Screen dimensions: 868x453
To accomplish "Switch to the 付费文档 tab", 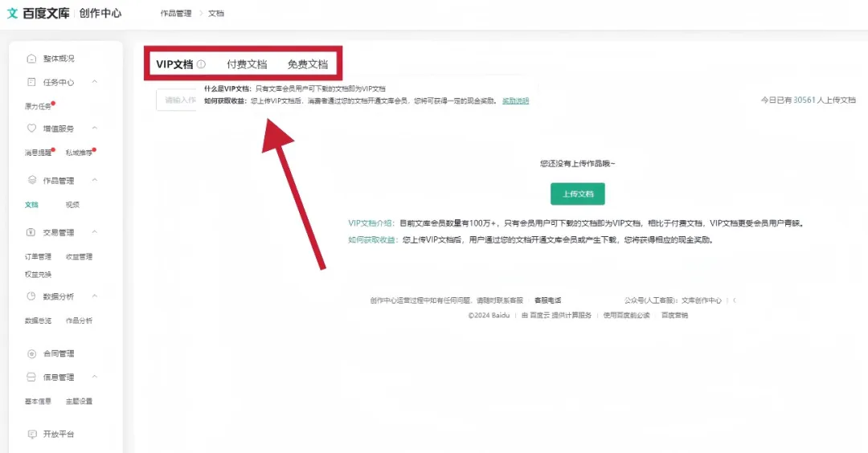I will coord(246,64).
